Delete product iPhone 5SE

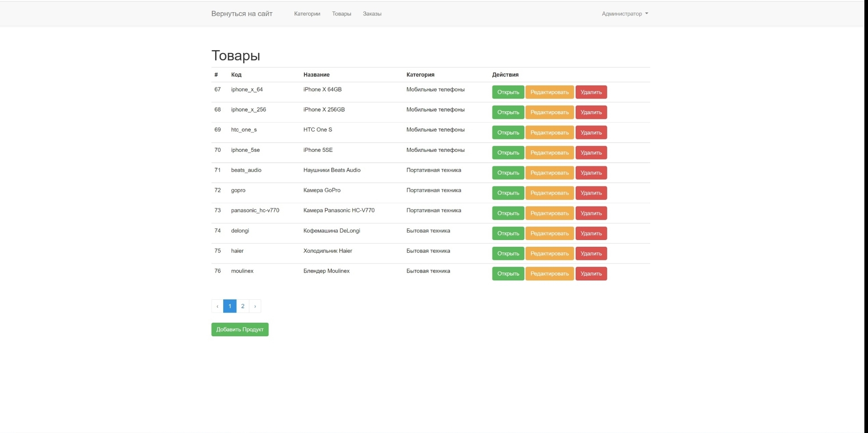pyautogui.click(x=591, y=153)
